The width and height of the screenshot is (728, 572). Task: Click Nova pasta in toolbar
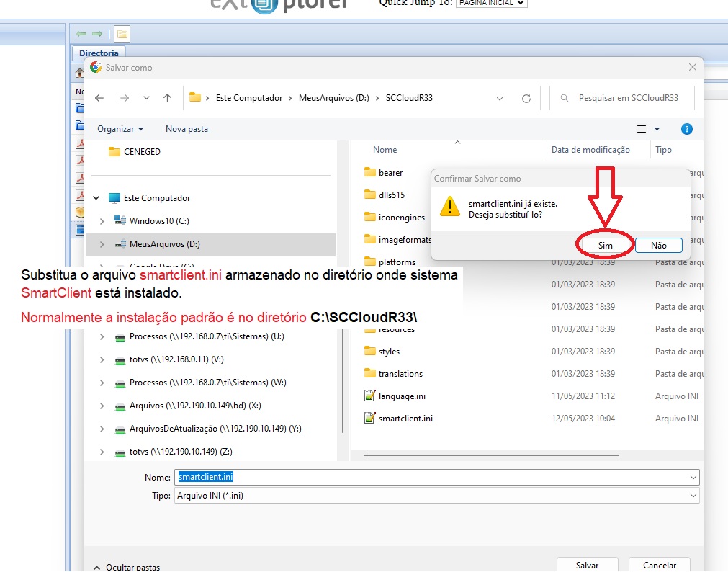187,129
